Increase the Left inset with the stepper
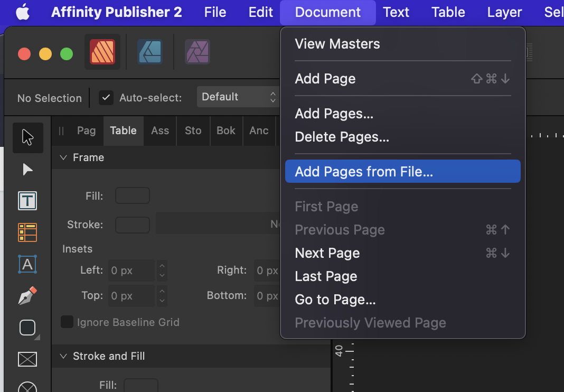The width and height of the screenshot is (564, 392). 162,267
